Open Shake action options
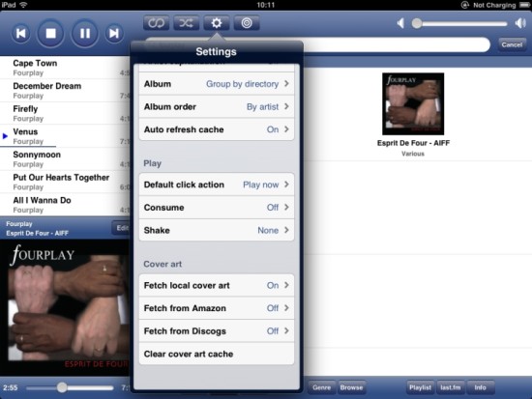 point(217,231)
